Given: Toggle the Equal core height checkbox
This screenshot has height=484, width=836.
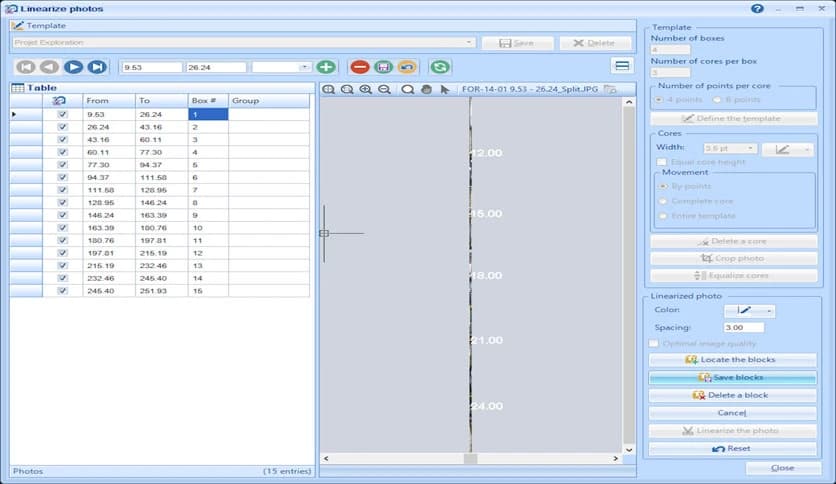Looking at the screenshot, I should click(x=662, y=162).
